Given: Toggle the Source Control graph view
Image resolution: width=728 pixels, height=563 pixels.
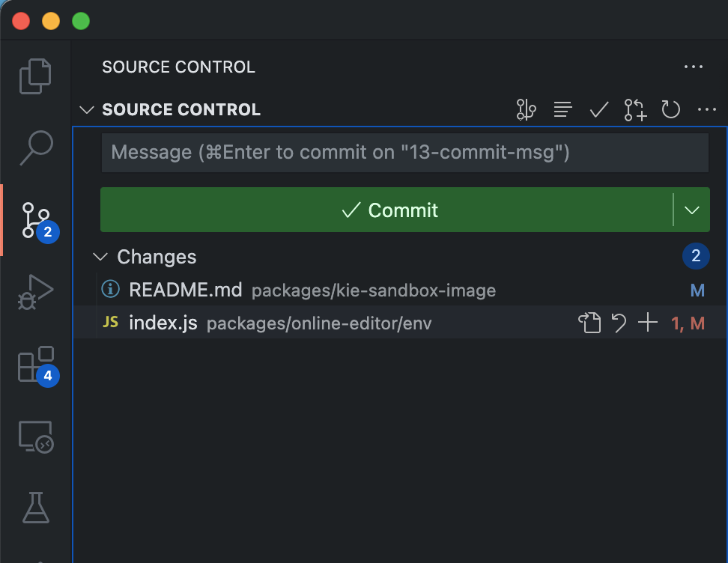Looking at the screenshot, I should point(526,109).
